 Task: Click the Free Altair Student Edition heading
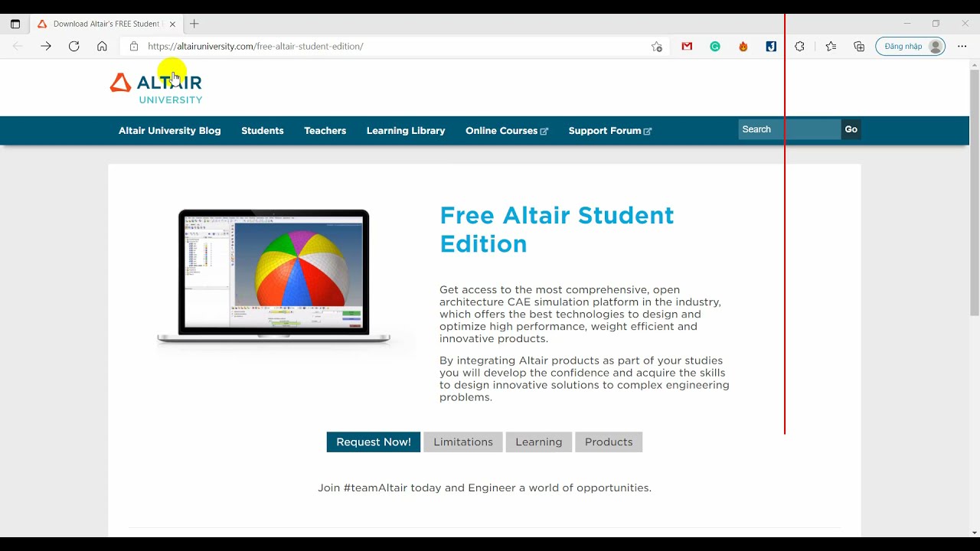tap(557, 230)
